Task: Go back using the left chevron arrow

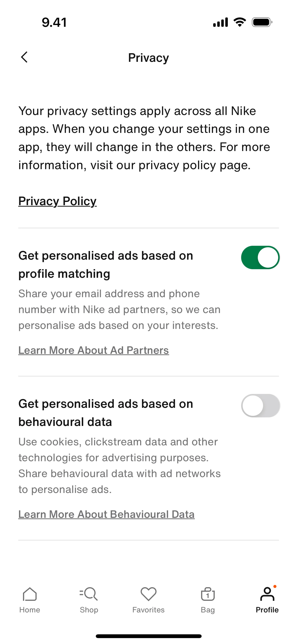Action: pyautogui.click(x=24, y=57)
